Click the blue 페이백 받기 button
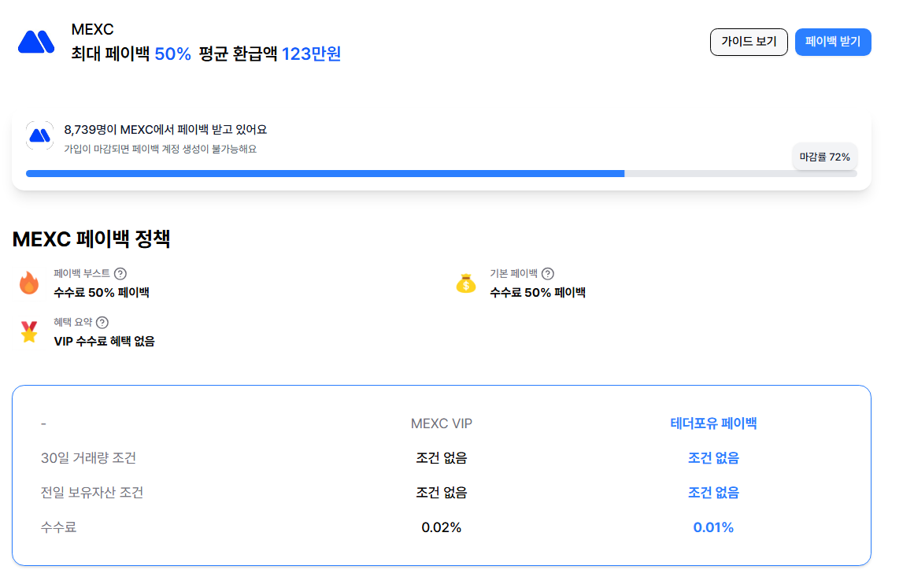The width and height of the screenshot is (914, 588). [833, 42]
